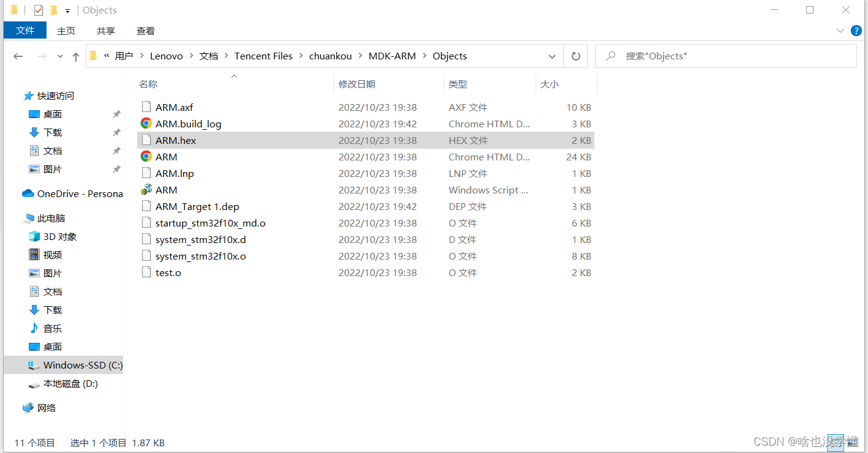
Task: Click the Properties quick access toolbar icon
Action: 39,10
